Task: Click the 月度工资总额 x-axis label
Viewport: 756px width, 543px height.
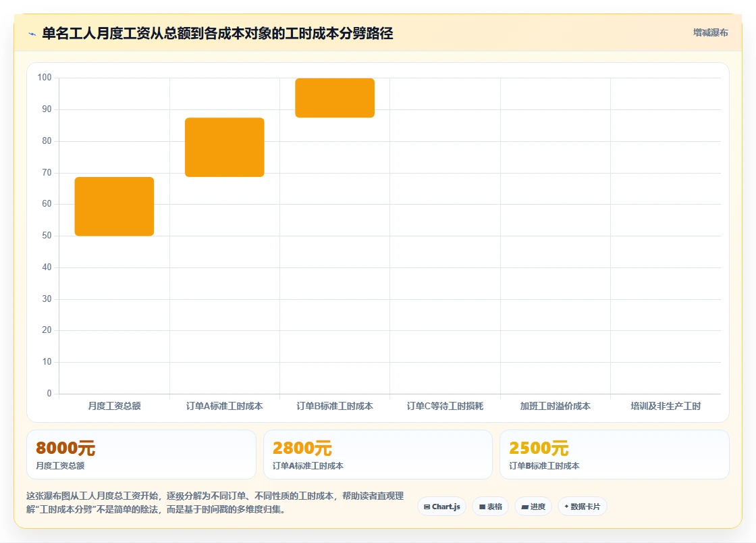Action: click(114, 406)
